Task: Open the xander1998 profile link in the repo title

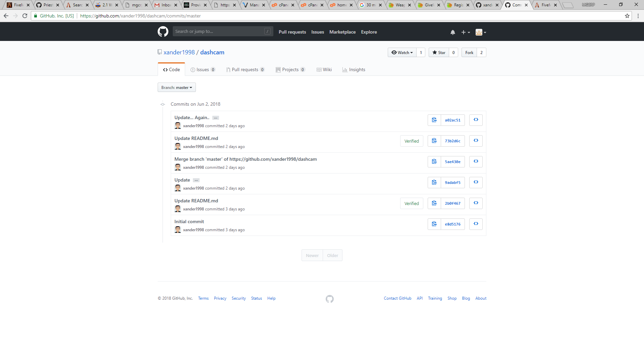Action: click(x=179, y=52)
